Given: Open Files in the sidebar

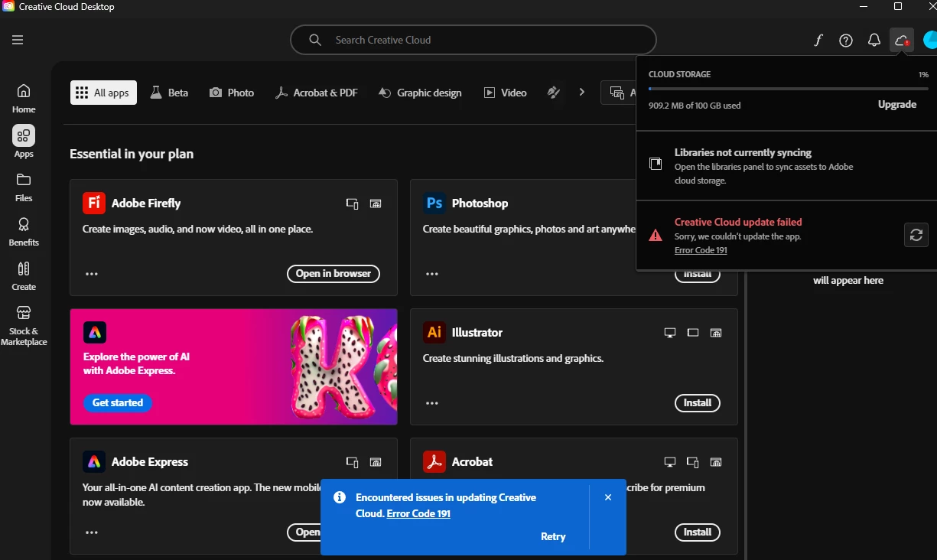Looking at the screenshot, I should [x=24, y=187].
